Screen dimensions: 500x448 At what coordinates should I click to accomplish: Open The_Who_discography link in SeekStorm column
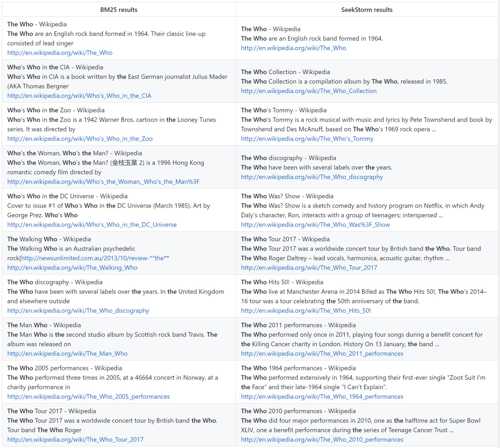tap(312, 177)
